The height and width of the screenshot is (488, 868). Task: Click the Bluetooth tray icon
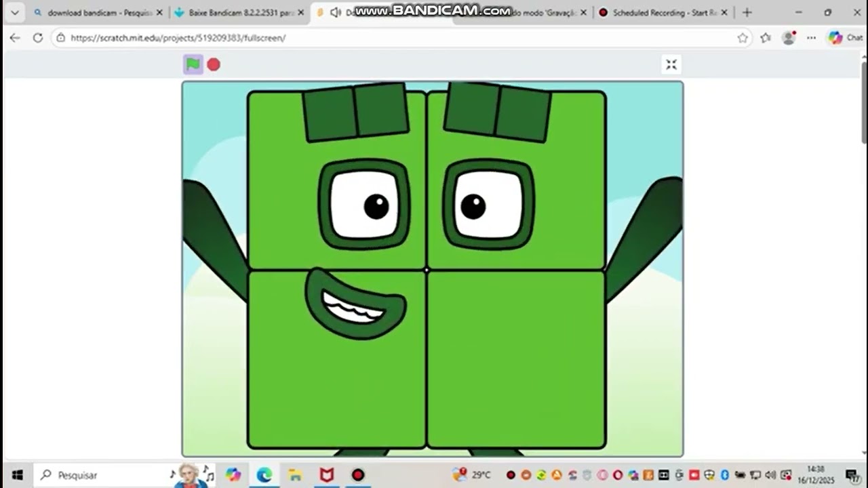pyautogui.click(x=724, y=475)
